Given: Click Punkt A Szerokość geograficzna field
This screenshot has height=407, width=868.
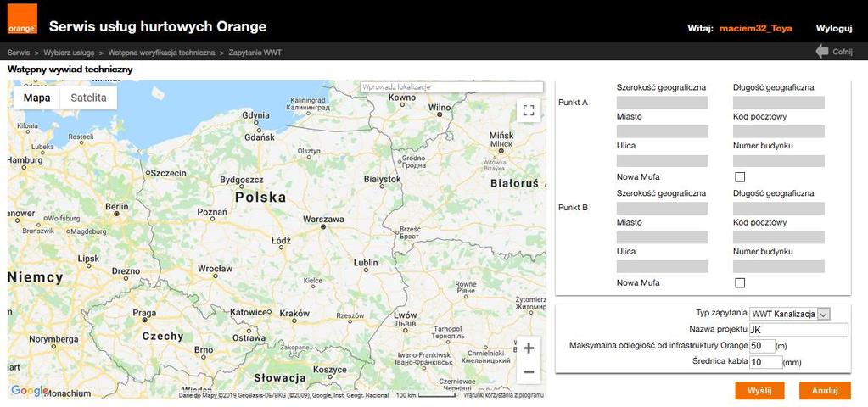Looking at the screenshot, I should 662,103.
